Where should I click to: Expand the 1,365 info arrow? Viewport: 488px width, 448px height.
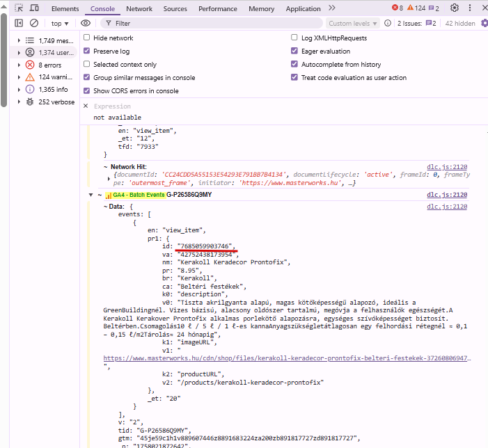click(x=19, y=89)
